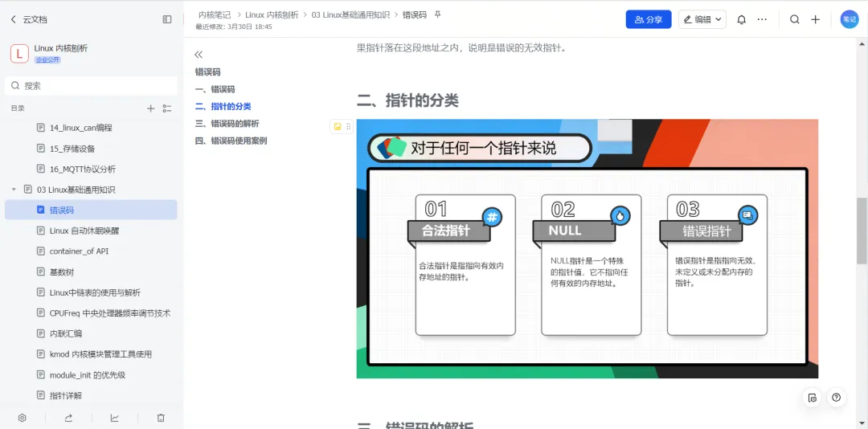Go to 内核笔记 breadcrumb
This screenshot has height=429, width=868.
[215, 15]
